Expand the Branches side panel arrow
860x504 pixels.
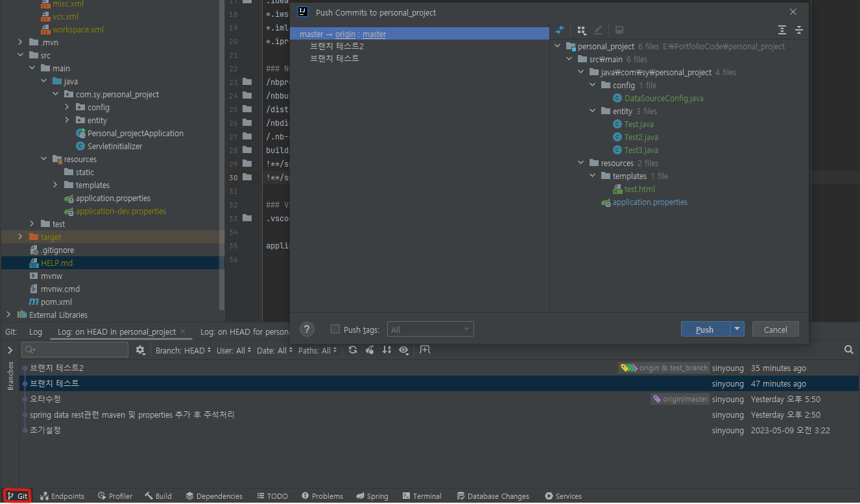(10, 350)
